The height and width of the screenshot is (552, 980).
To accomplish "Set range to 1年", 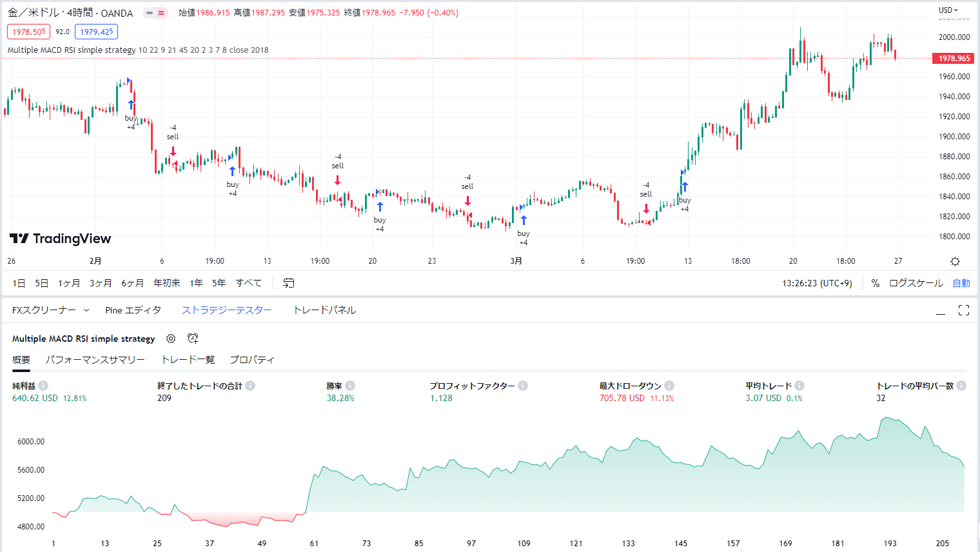I will coord(197,283).
